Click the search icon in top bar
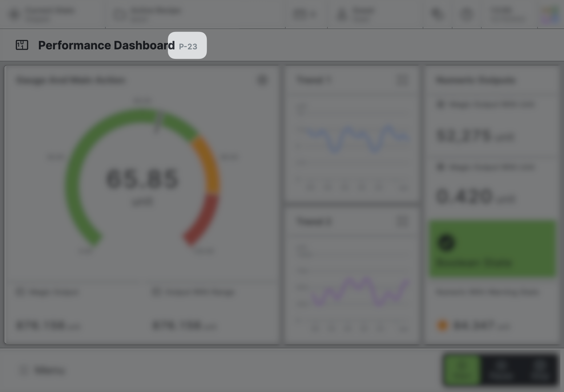The width and height of the screenshot is (564, 392). point(437,14)
